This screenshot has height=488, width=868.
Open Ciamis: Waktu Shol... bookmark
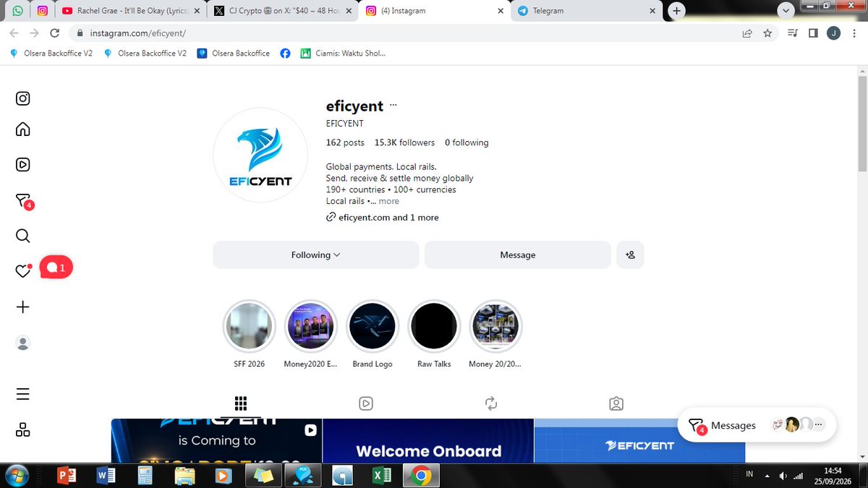(344, 53)
